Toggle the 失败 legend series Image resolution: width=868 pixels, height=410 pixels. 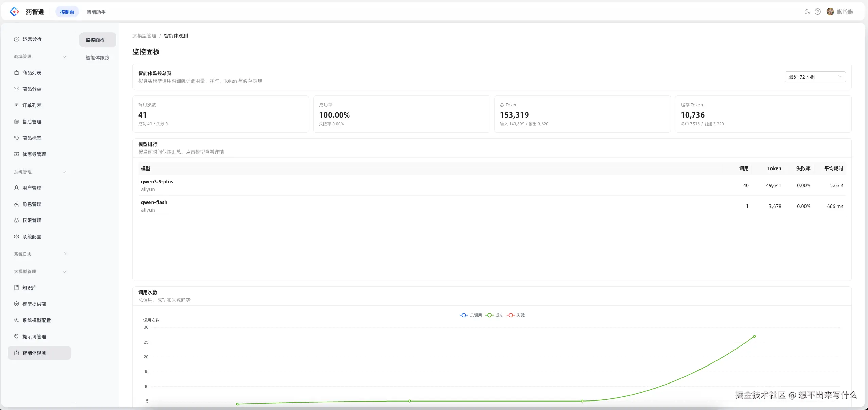516,315
